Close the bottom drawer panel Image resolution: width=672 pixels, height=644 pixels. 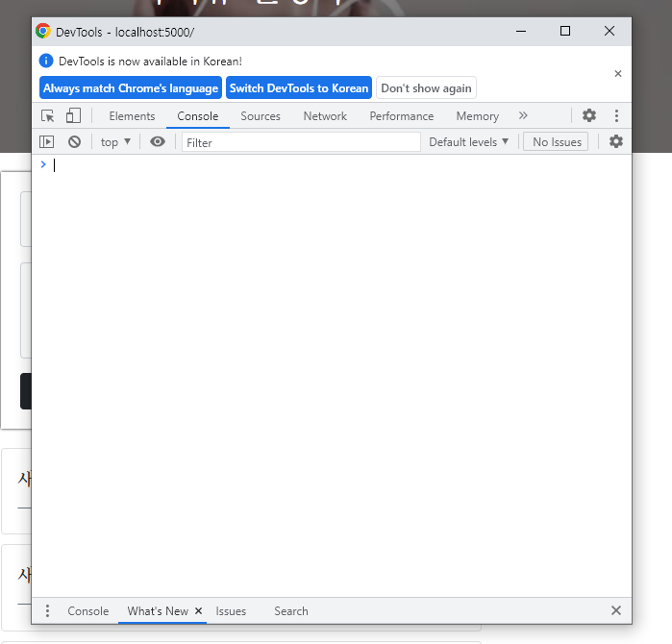(x=616, y=610)
